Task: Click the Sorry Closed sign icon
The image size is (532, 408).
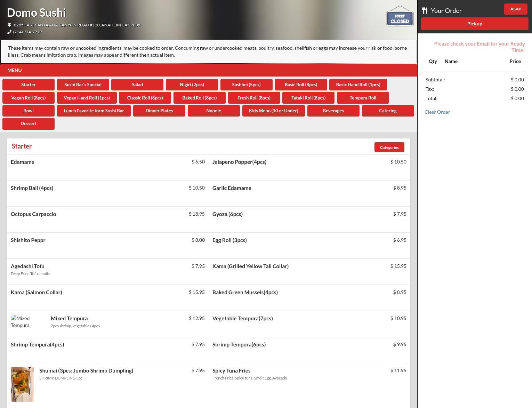Action: pos(400,16)
